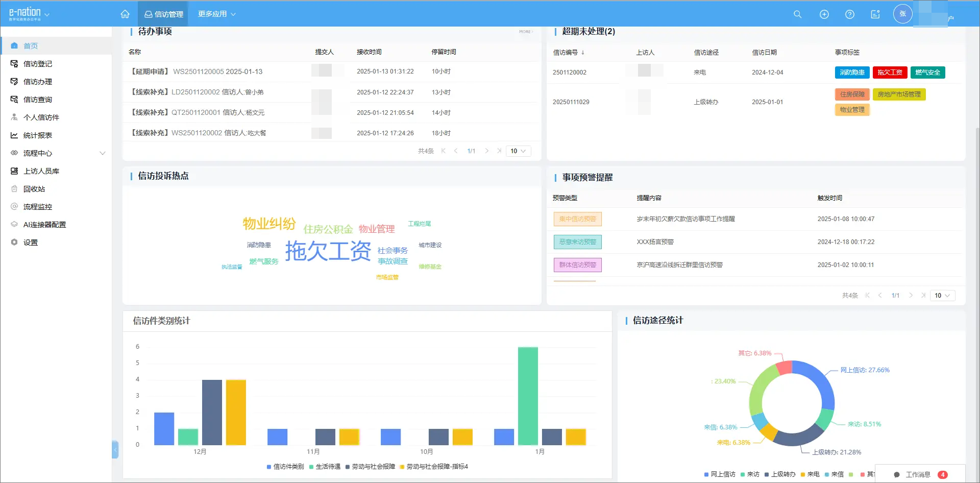Click the 回收站 trash icon
The image size is (980, 483).
point(14,189)
